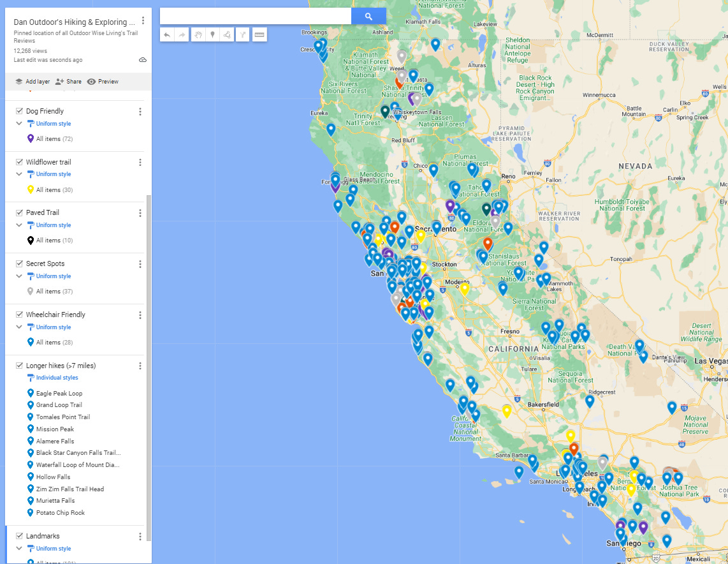
Task: Open Paved Trail layer options menu
Action: pos(140,213)
